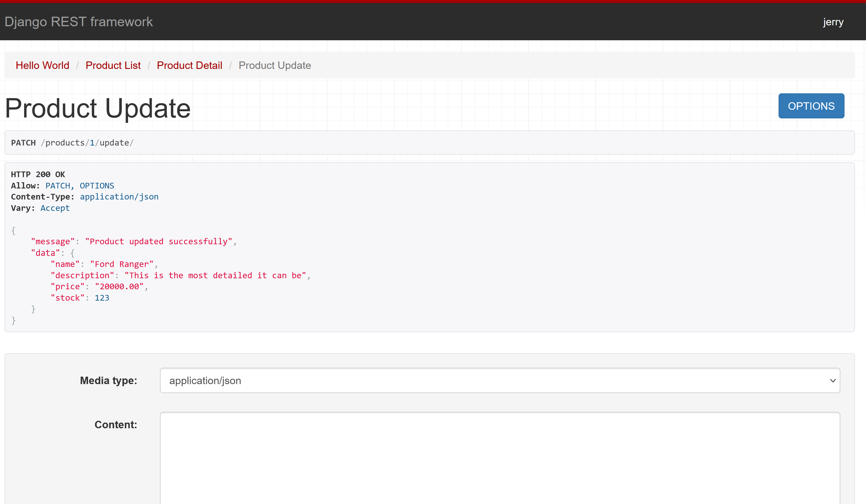This screenshot has width=866, height=504.
Task: Click the Media type dropdown chevron
Action: (832, 381)
